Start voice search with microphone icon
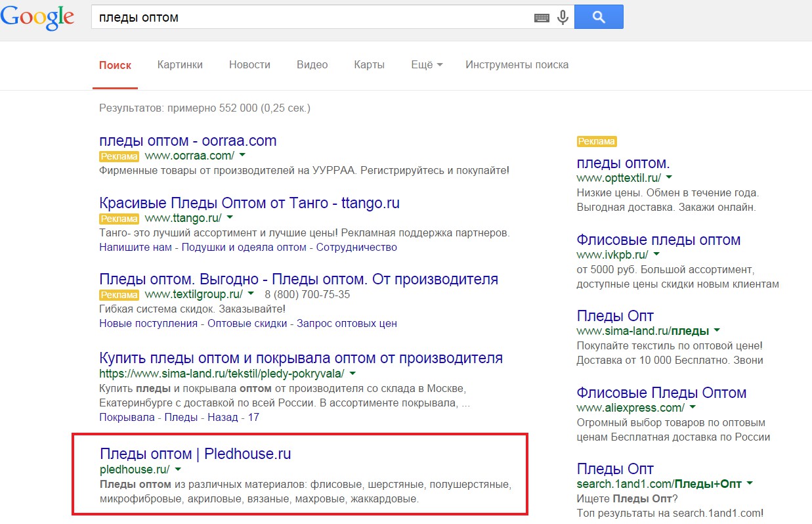The width and height of the screenshot is (812, 524). tap(563, 18)
